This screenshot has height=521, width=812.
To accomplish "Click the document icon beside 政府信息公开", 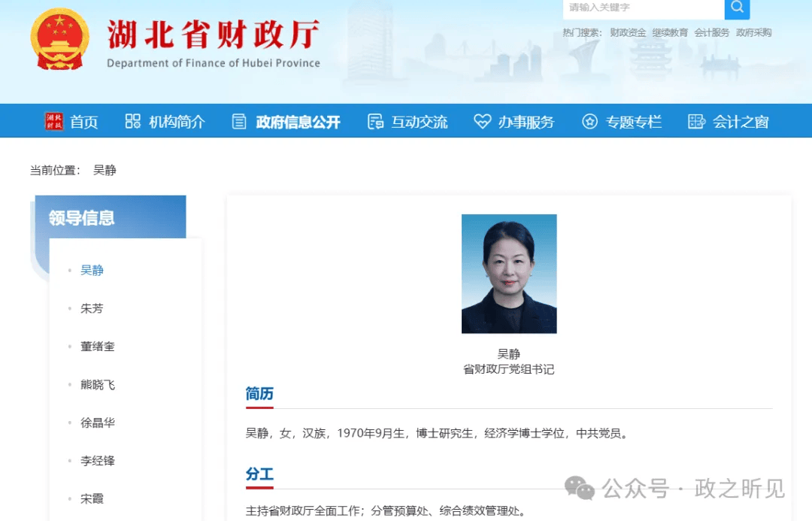I will [238, 121].
